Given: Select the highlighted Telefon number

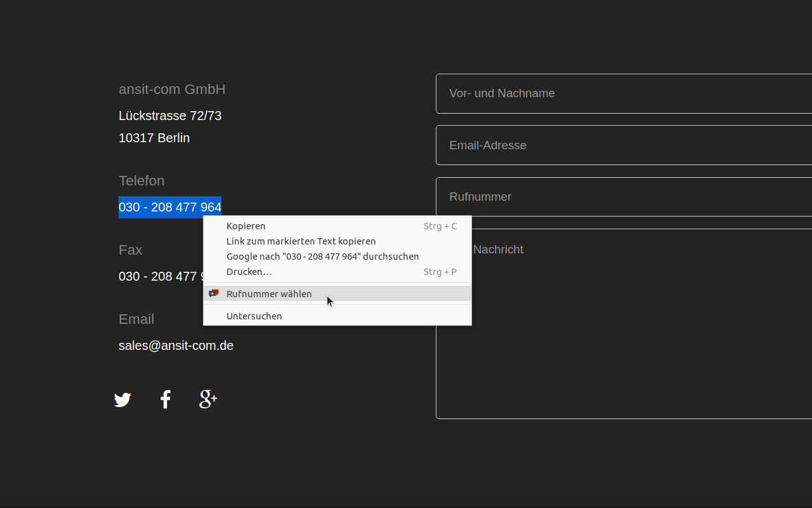Looking at the screenshot, I should 170,206.
